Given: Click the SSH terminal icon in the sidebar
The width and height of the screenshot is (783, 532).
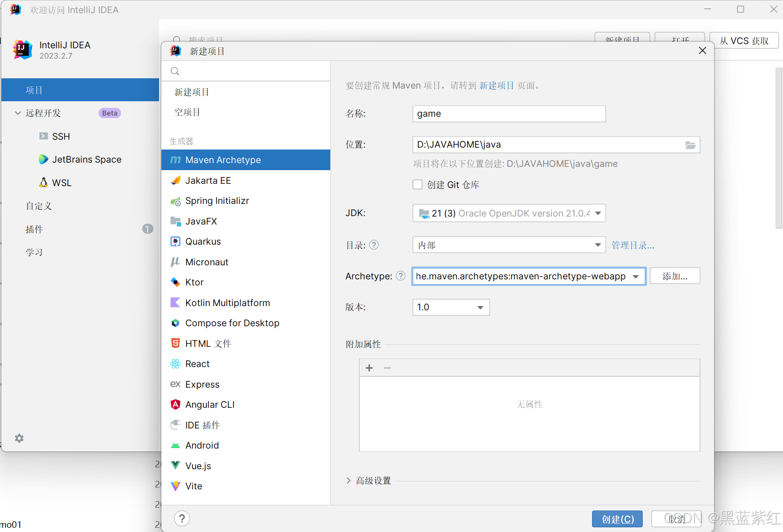Looking at the screenshot, I should click(x=44, y=136).
